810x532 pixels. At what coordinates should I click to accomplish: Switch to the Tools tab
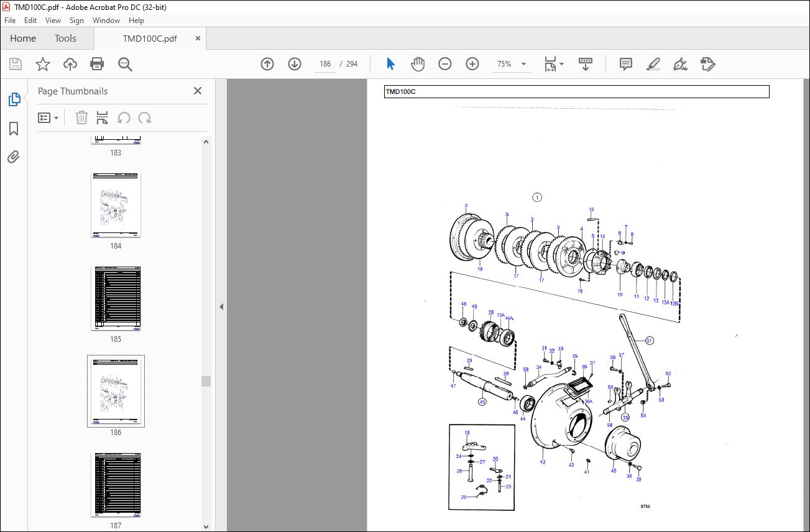tap(65, 39)
